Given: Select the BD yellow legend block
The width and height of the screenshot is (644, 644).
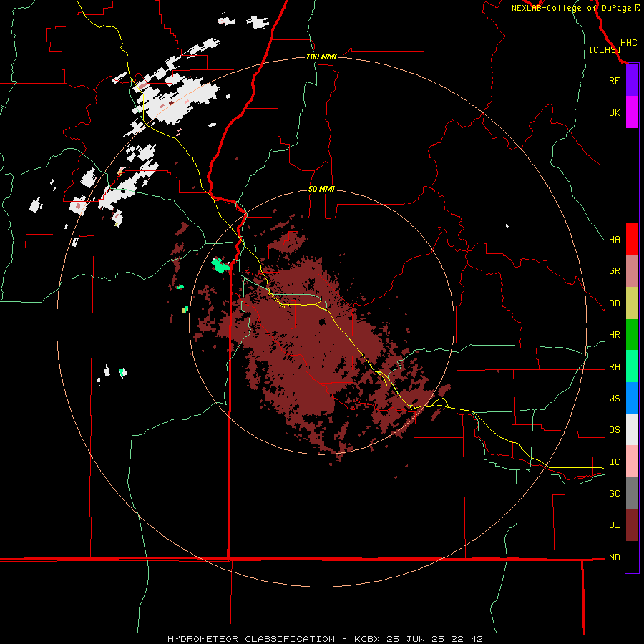Looking at the screenshot, I should pyautogui.click(x=632, y=303).
